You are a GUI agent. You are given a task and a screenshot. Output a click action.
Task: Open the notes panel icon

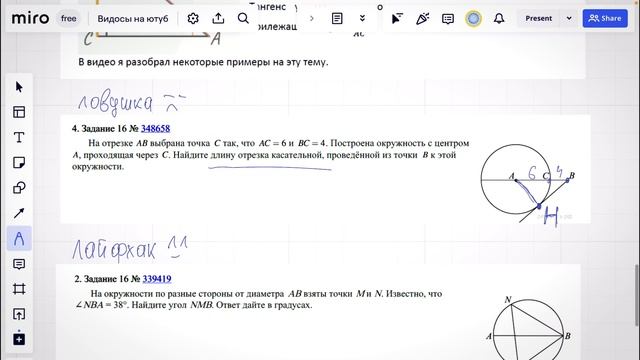tap(337, 18)
